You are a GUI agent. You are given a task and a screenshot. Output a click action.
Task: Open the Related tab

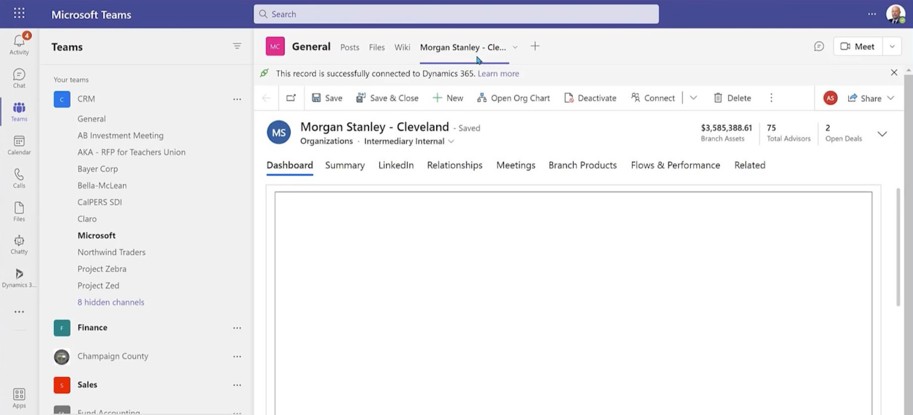(x=750, y=165)
